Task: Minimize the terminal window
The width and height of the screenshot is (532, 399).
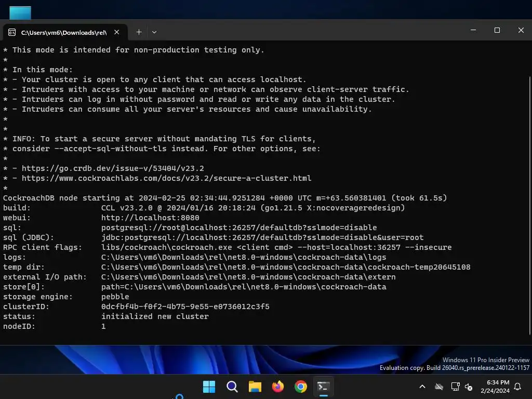Action: (x=473, y=30)
